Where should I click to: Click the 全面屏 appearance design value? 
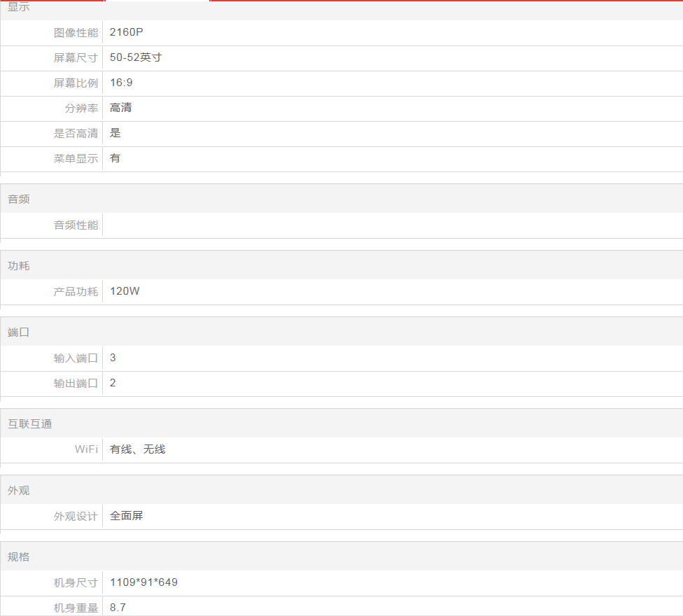[x=127, y=516]
